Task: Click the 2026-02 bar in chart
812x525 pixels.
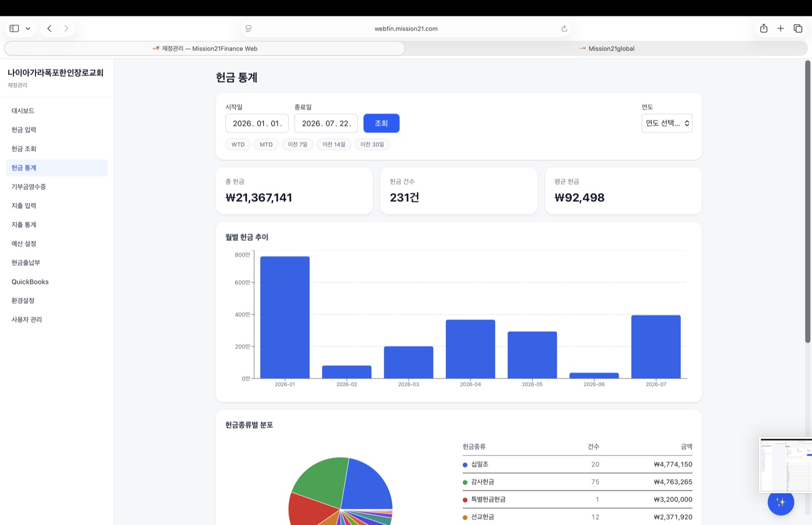Action: point(347,372)
